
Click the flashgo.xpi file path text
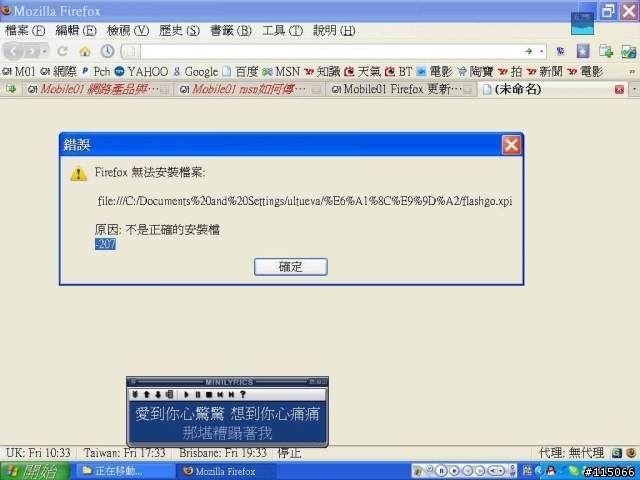point(304,201)
